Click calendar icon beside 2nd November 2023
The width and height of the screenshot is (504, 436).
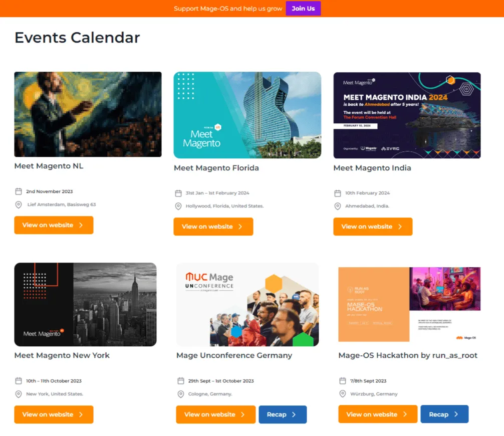[x=19, y=191]
